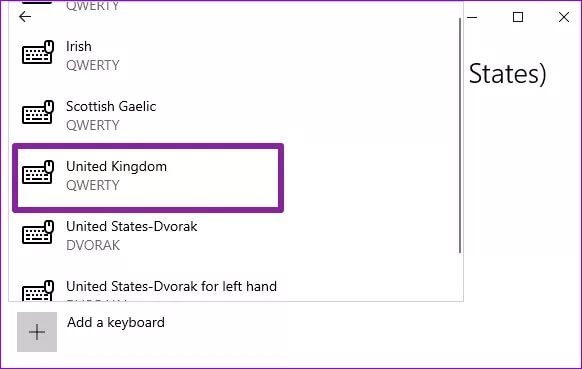Minimize the Settings window
582x369 pixels.
click(x=472, y=17)
